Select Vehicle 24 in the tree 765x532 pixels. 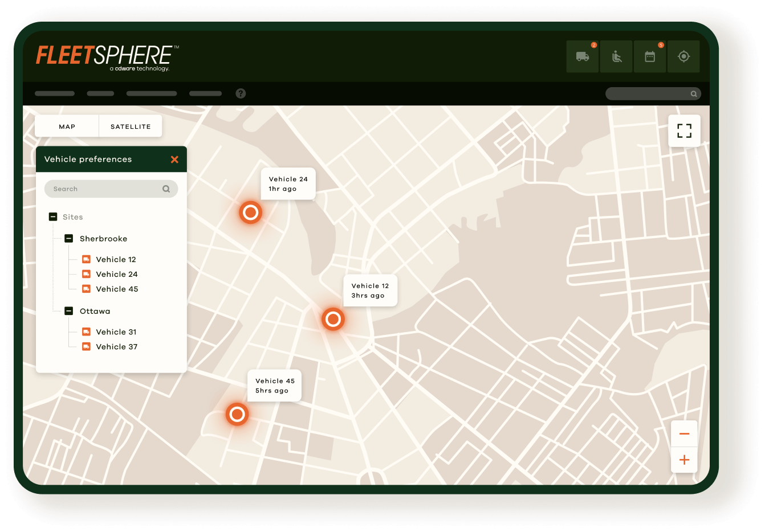pyautogui.click(x=117, y=274)
